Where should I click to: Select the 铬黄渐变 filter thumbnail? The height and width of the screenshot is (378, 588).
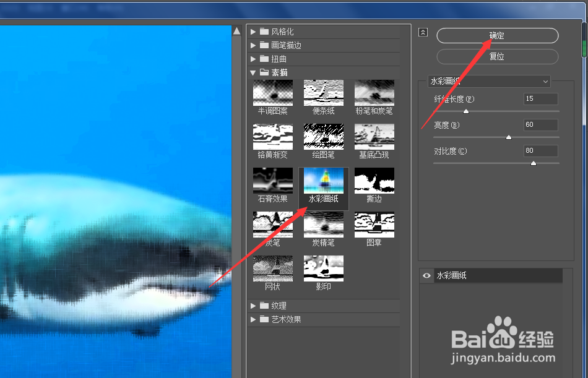(272, 137)
